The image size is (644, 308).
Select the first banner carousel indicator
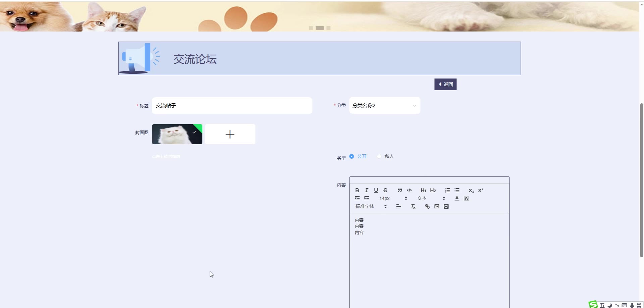coord(311,28)
